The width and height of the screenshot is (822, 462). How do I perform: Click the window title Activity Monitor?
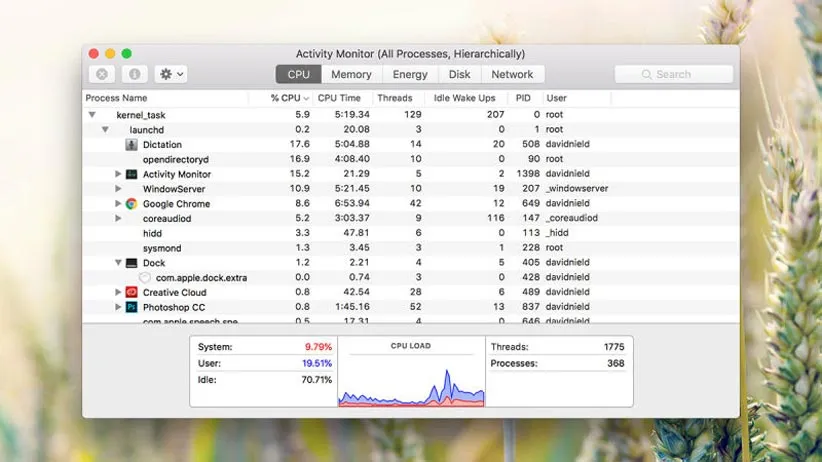(410, 54)
